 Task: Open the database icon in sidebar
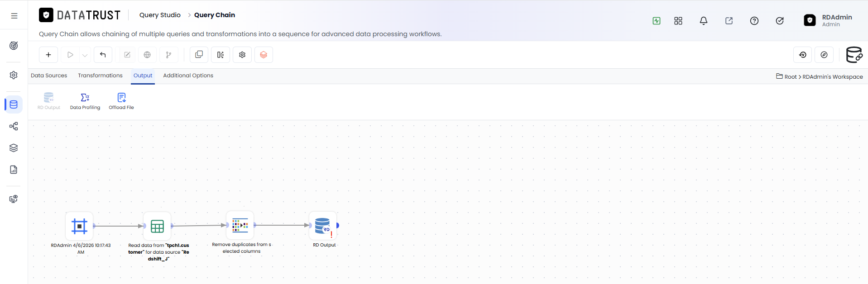[x=14, y=104]
